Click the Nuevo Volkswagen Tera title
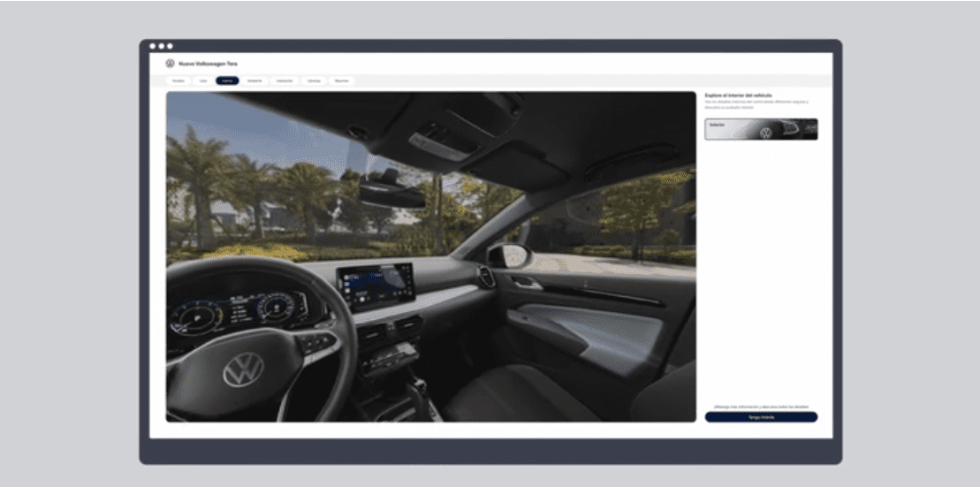Viewport: 980px width, 487px height. (209, 64)
